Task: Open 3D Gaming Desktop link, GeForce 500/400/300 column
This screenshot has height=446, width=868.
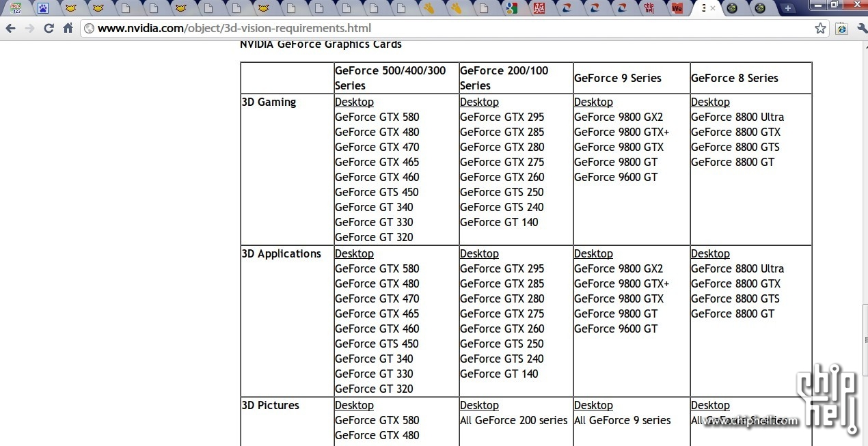Action: (x=354, y=102)
